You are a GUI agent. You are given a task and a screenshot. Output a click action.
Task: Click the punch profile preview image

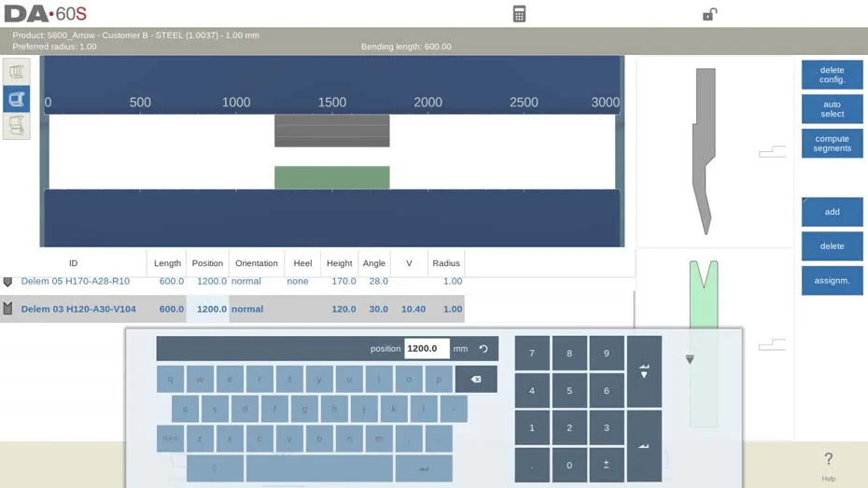pyautogui.click(x=704, y=150)
